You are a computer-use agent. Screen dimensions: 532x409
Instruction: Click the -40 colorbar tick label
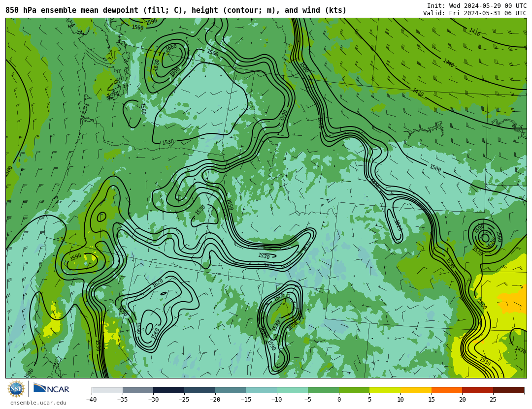[x=91, y=400]
